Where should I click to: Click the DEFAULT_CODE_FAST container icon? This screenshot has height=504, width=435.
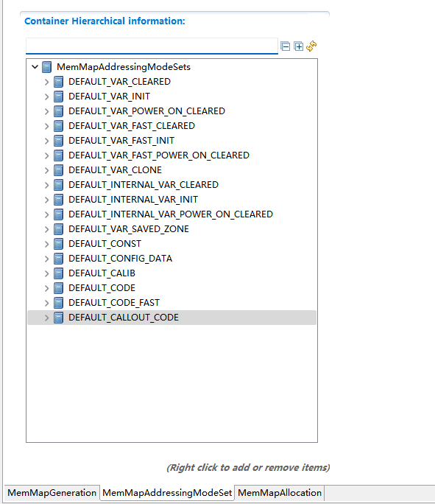[x=58, y=303]
